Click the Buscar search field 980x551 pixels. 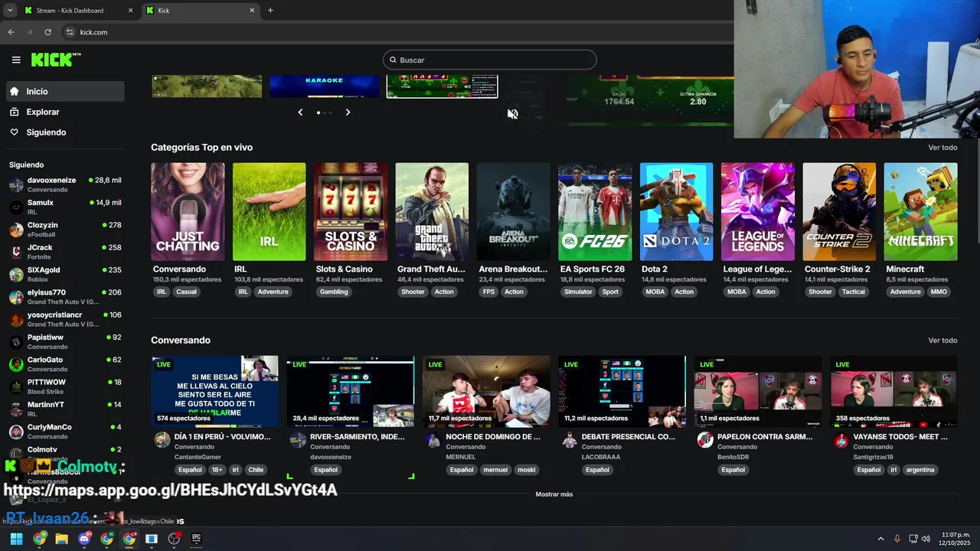coord(490,60)
